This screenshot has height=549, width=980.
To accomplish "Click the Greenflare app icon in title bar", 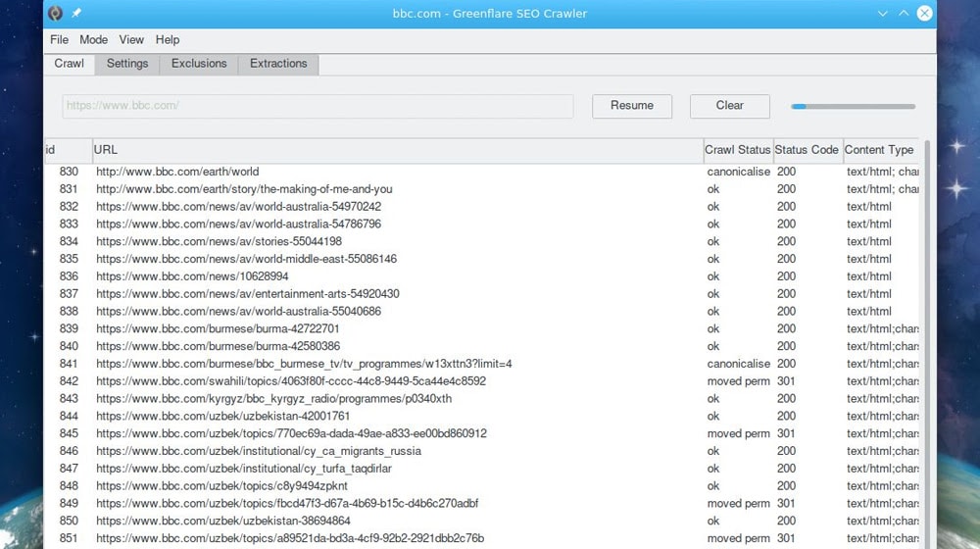I will click(56, 13).
